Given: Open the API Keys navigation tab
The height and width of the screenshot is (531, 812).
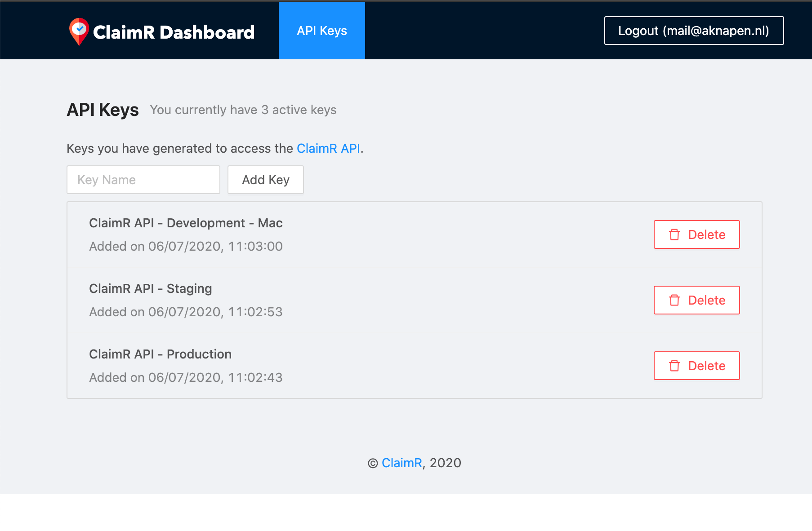Looking at the screenshot, I should (322, 31).
